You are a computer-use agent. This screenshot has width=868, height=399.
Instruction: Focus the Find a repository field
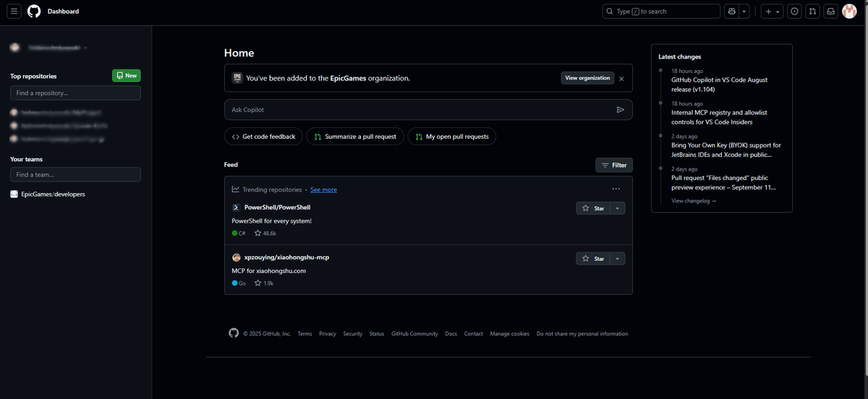(x=75, y=93)
